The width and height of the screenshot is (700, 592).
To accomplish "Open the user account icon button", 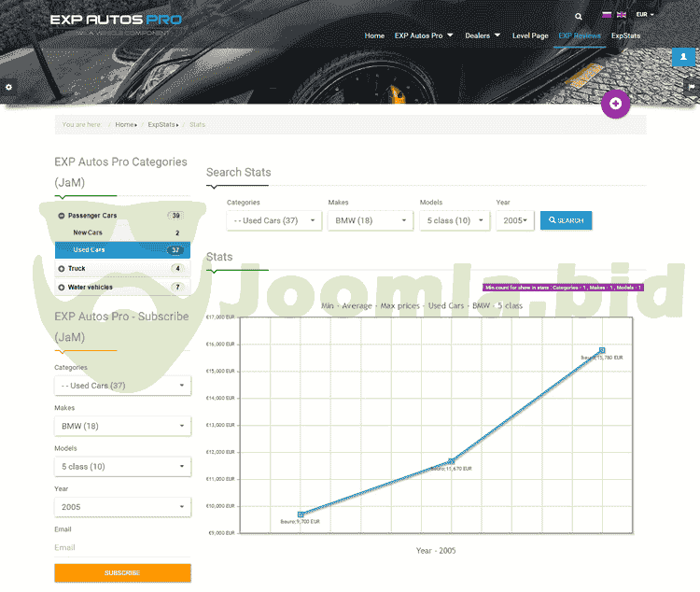I will pyautogui.click(x=683, y=57).
